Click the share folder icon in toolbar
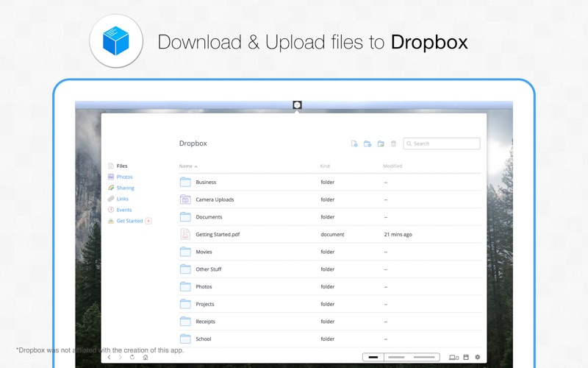The width and height of the screenshot is (588, 368). point(381,144)
